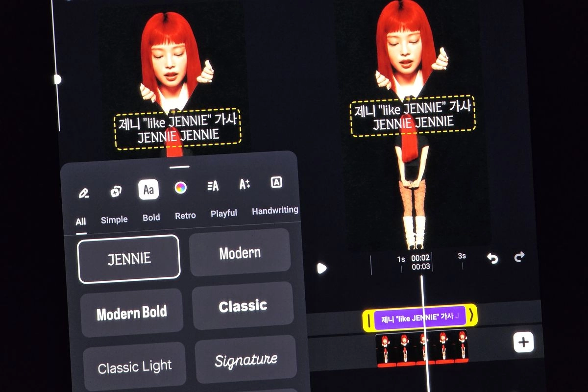Click the framed A text background icon
The image size is (588, 392).
tap(276, 182)
